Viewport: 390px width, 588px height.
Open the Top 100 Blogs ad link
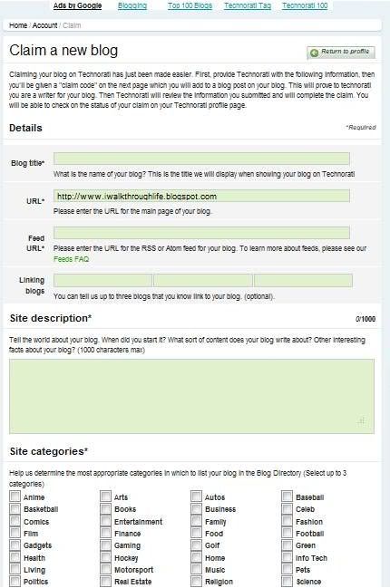190,5
